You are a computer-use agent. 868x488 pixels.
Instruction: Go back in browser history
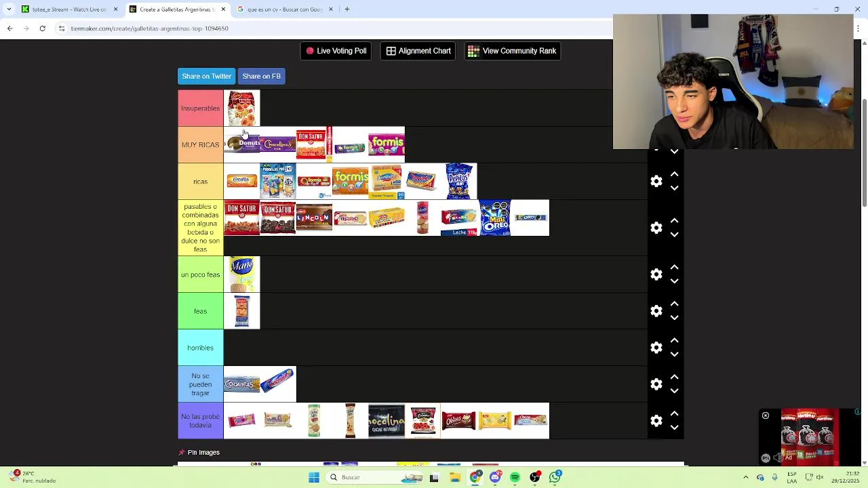coord(9,28)
